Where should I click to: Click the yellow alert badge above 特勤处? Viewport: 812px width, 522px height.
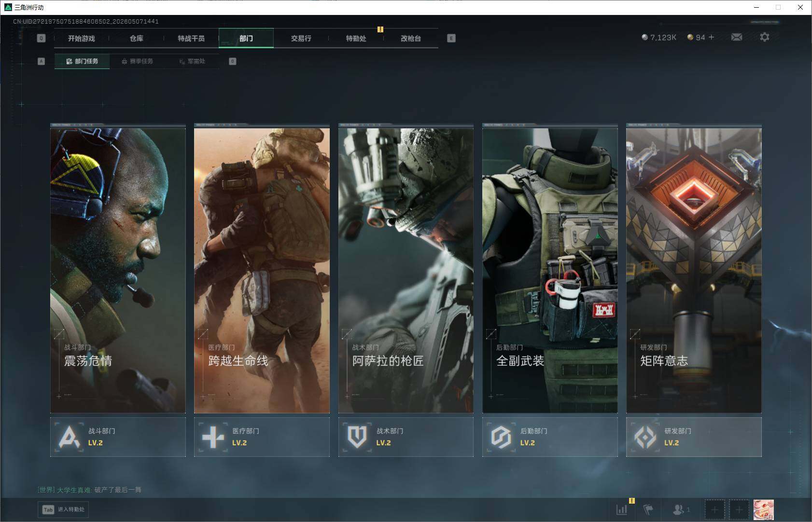tap(380, 29)
